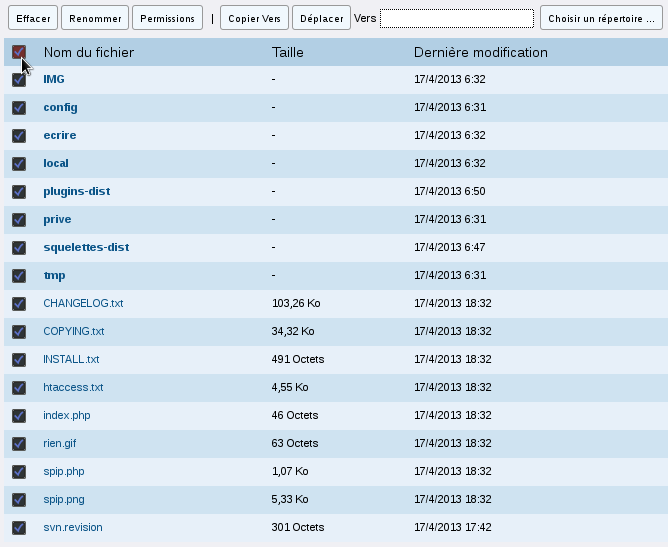Click the Taille column header
The width and height of the screenshot is (668, 547).
click(288, 52)
